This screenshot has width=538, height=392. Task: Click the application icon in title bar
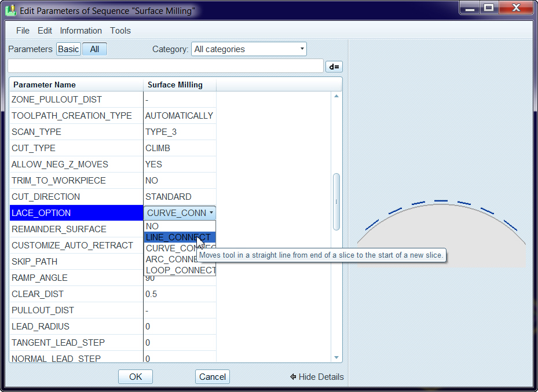click(11, 10)
